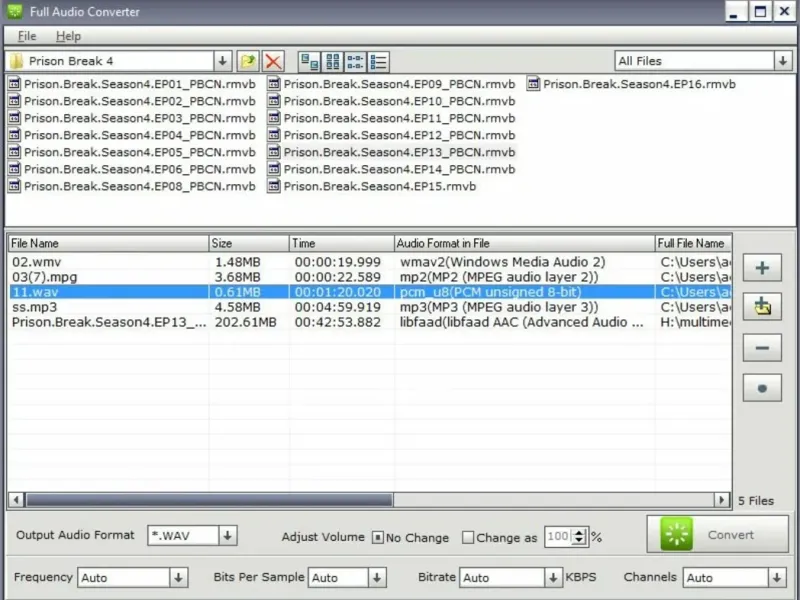Sort by the Size column header

249,243
